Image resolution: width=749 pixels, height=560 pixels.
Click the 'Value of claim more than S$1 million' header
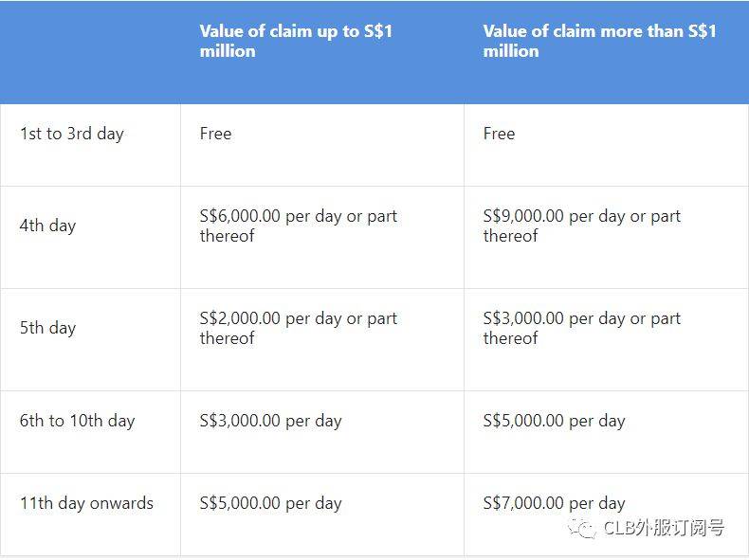(599, 41)
